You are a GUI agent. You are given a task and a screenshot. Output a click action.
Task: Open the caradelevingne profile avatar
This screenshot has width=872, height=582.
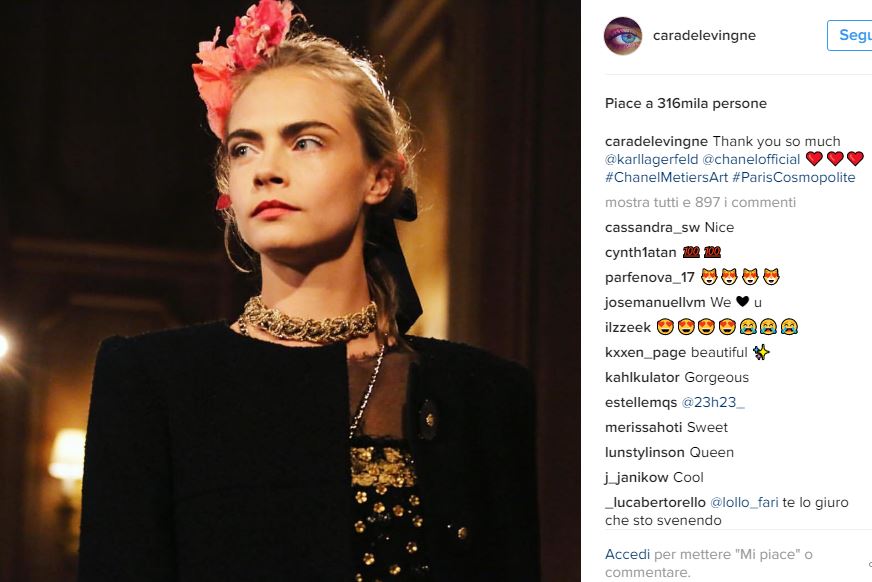623,36
